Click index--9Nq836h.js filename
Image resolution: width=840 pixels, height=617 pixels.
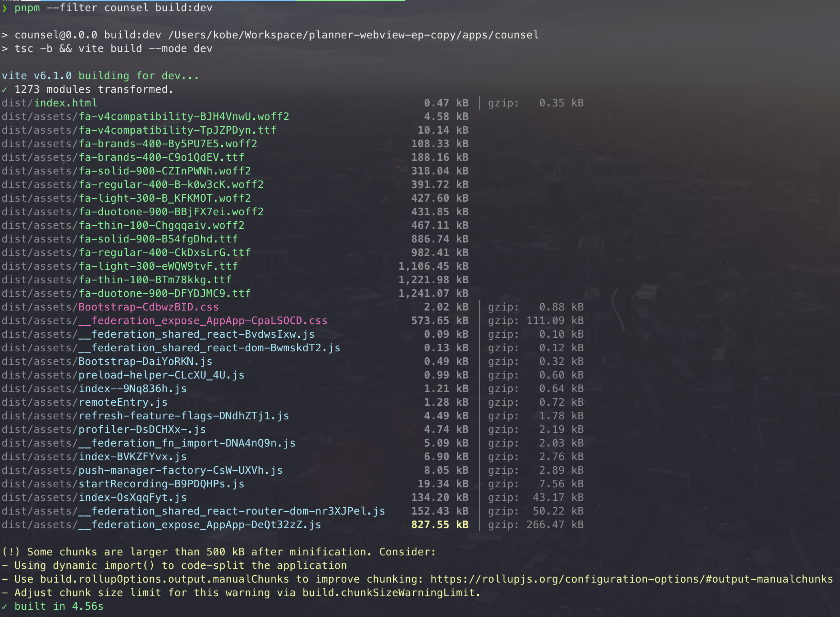(133, 389)
